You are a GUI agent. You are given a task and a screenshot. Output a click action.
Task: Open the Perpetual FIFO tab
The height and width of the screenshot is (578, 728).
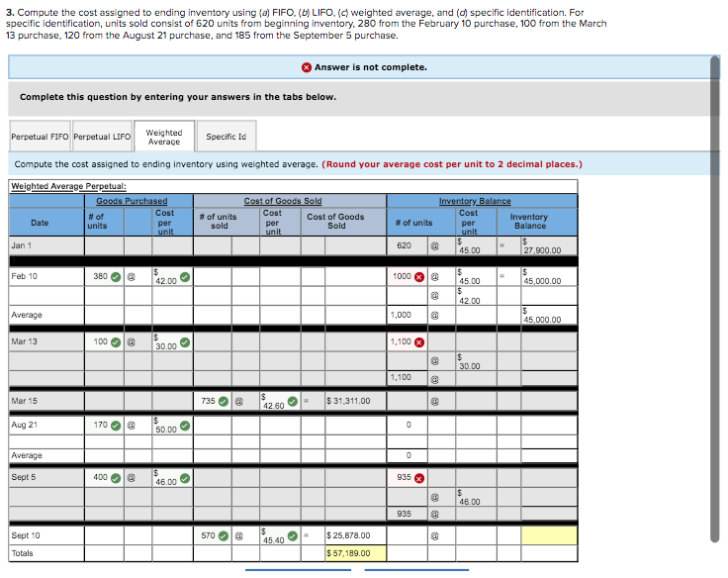[x=40, y=137]
